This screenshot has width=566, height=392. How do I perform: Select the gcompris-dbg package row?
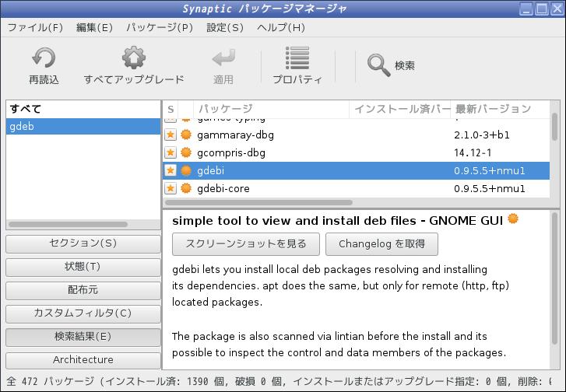(x=357, y=152)
